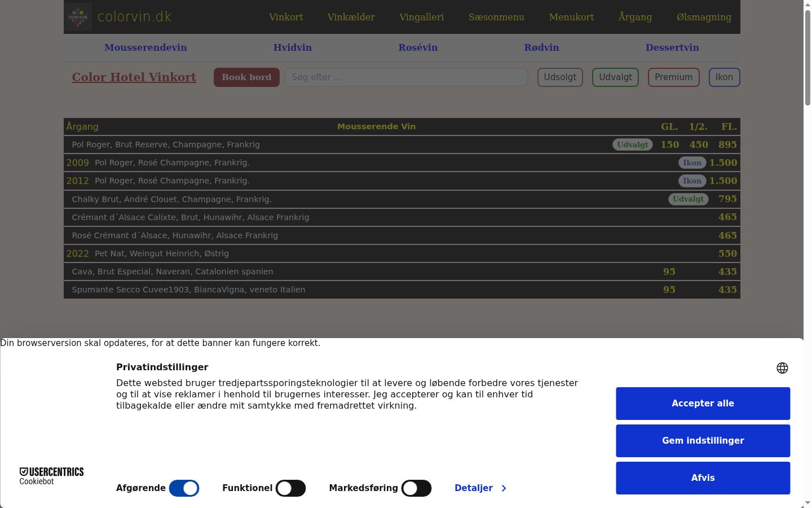Jump to the Mousserendevin category
Viewport: 812px width, 508px height.
145,47
